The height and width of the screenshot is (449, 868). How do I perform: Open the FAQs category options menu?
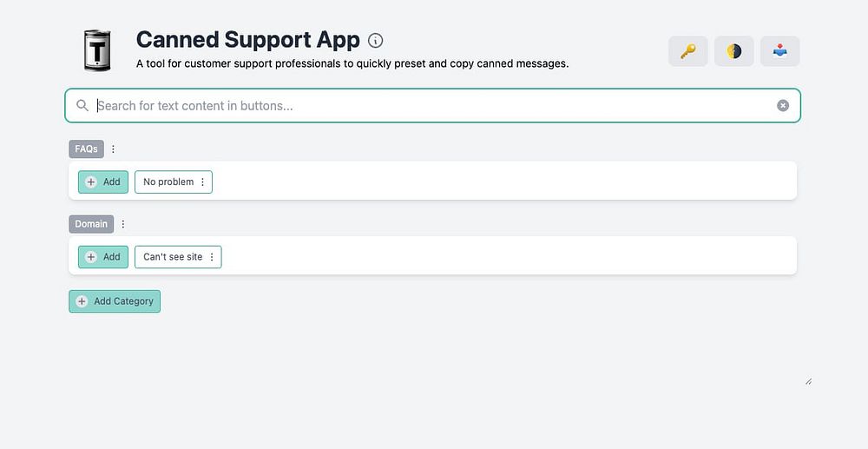click(x=113, y=149)
